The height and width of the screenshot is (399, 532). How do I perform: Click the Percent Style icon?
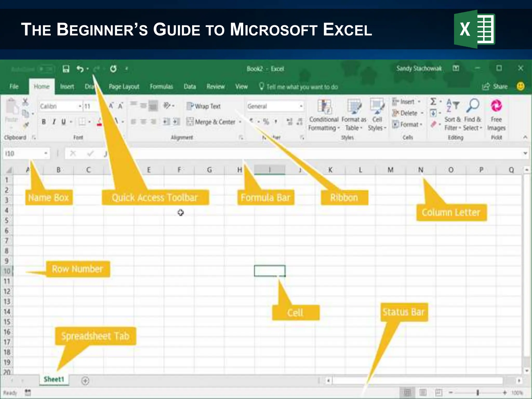[266, 122]
